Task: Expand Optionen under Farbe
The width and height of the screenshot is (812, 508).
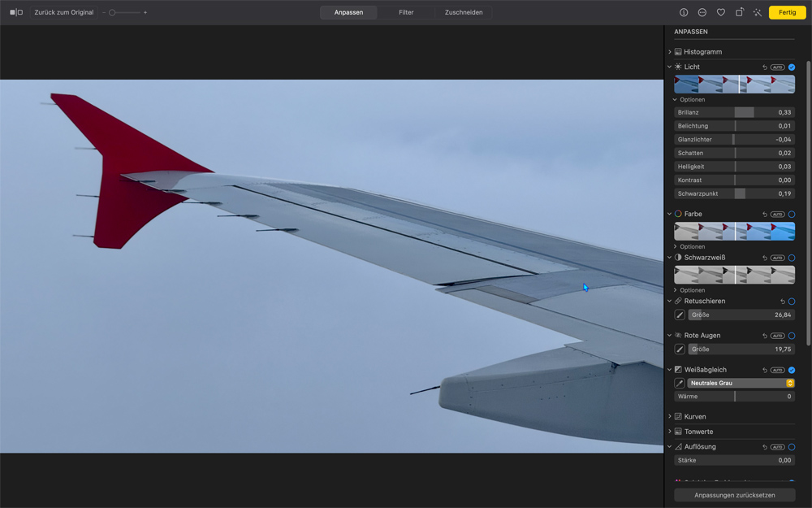Action: (675, 247)
